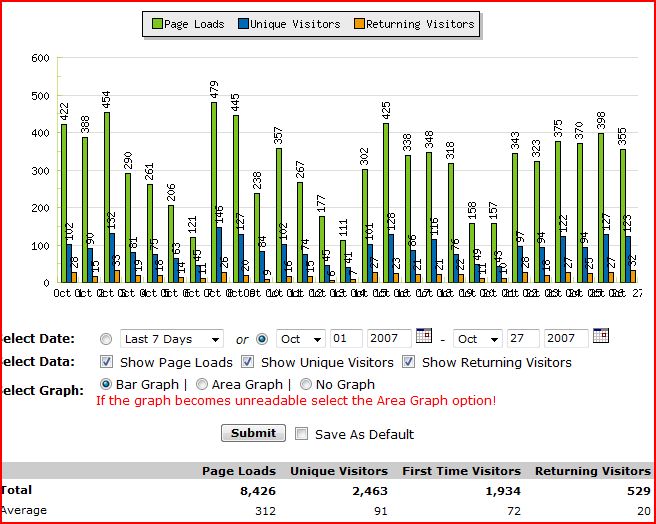Viewport: 656px width, 524px height.
Task: Click the Submit button
Action: 254,433
